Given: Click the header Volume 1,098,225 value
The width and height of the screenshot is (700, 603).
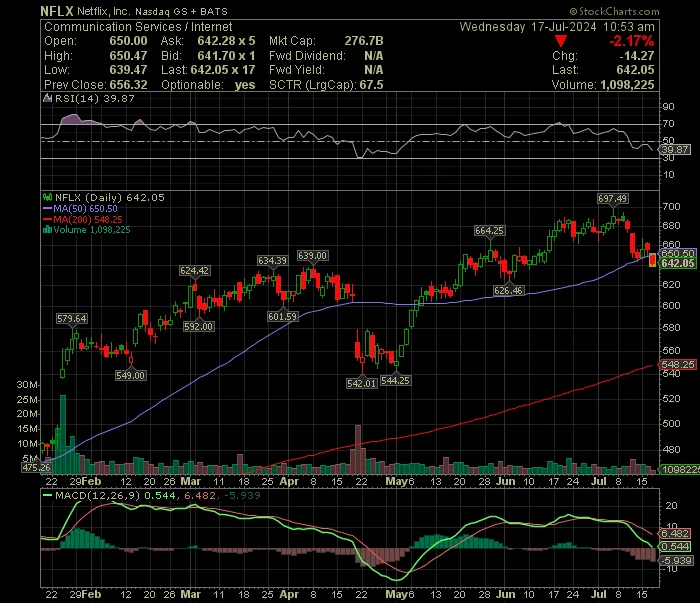Looking at the screenshot, I should [x=627, y=85].
